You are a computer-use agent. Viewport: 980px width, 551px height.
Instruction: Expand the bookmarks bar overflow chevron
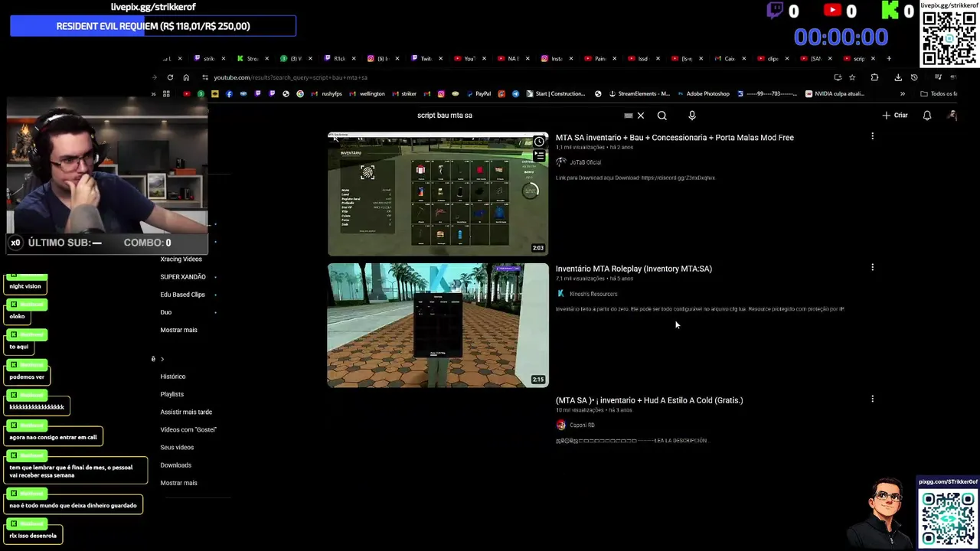(903, 94)
